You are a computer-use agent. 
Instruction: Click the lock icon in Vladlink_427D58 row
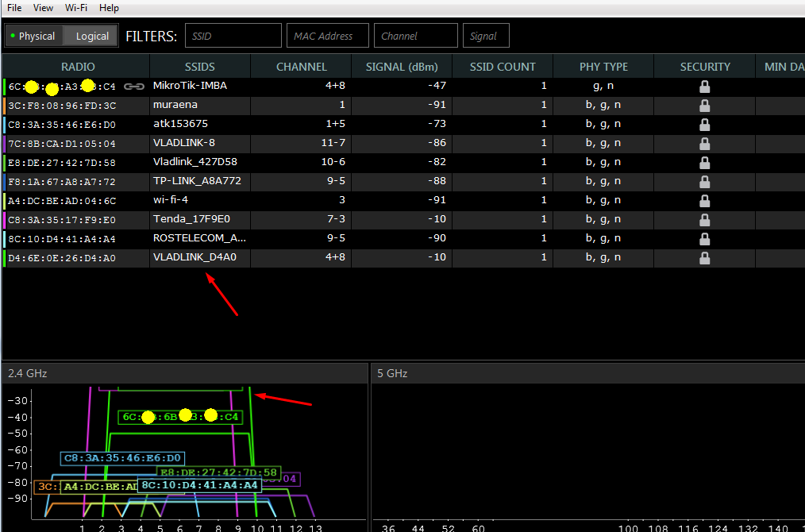705,163
